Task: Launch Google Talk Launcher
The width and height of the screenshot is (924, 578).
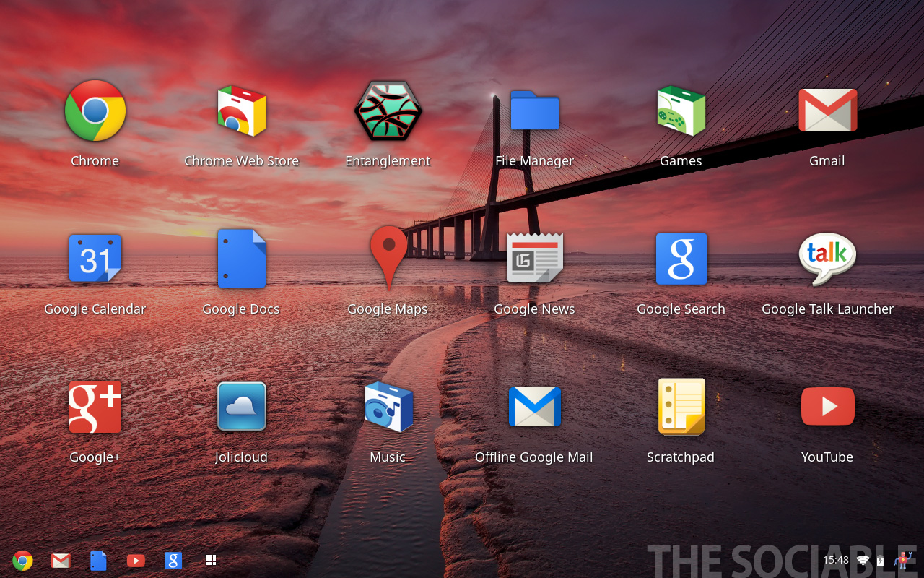Action: (x=827, y=258)
